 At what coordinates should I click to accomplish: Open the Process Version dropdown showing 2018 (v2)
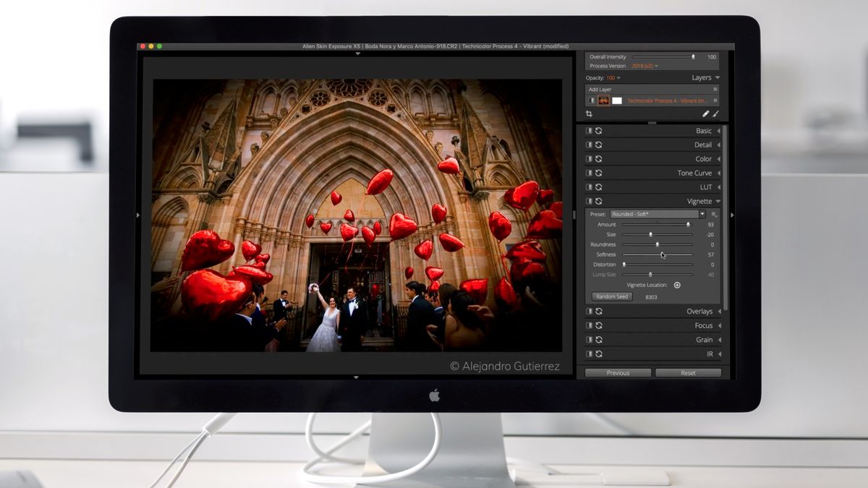644,66
